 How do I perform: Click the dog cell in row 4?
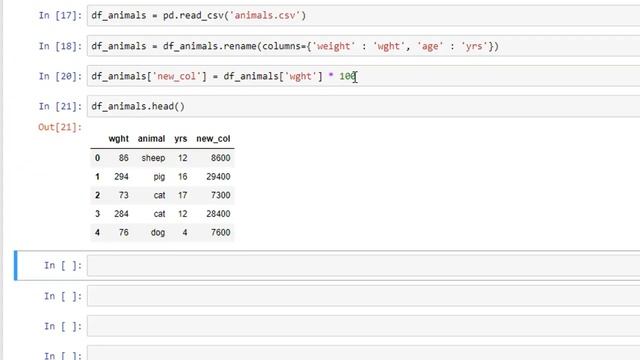[158, 232]
